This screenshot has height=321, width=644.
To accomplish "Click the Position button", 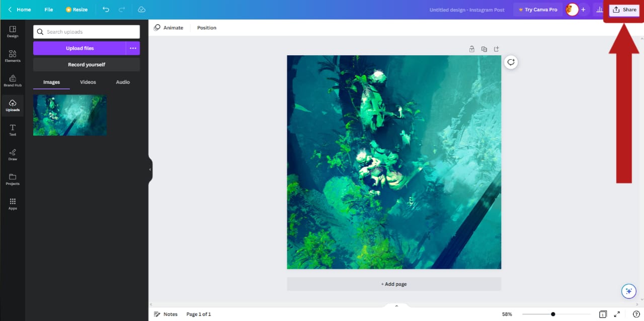I will pyautogui.click(x=207, y=28).
